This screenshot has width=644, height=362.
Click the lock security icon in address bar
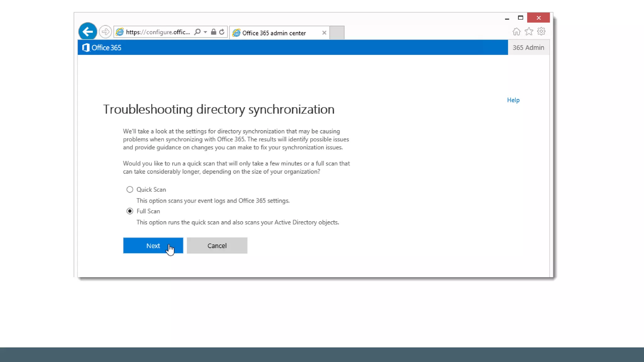pos(214,32)
